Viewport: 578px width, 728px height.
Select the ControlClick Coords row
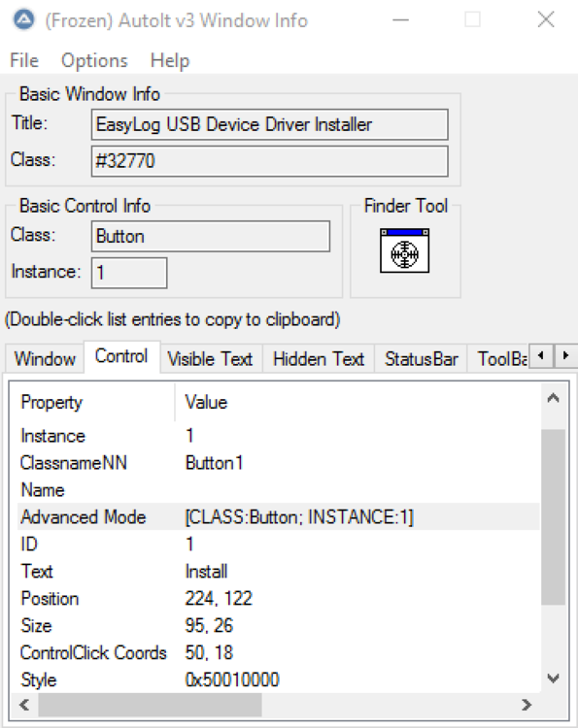coord(279,653)
